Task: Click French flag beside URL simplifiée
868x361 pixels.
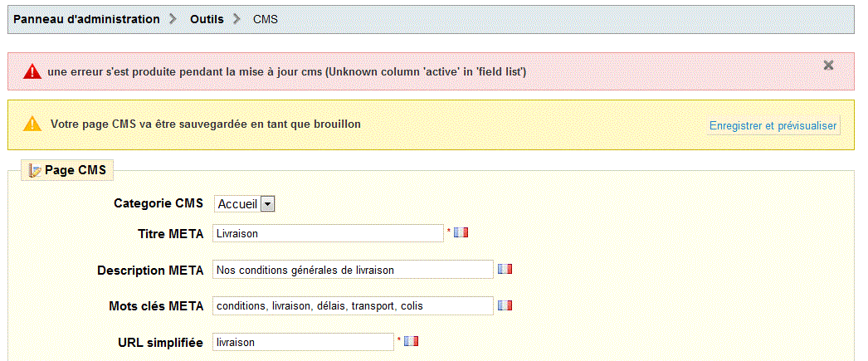Action: [412, 341]
